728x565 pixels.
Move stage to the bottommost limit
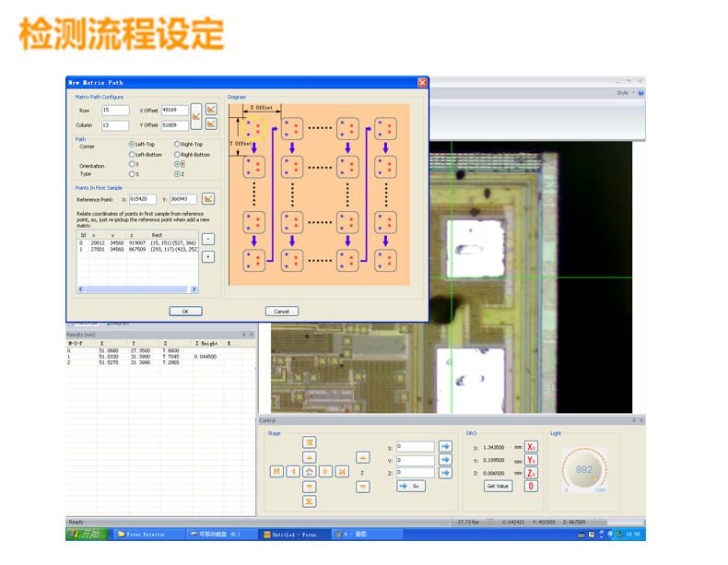click(x=310, y=501)
